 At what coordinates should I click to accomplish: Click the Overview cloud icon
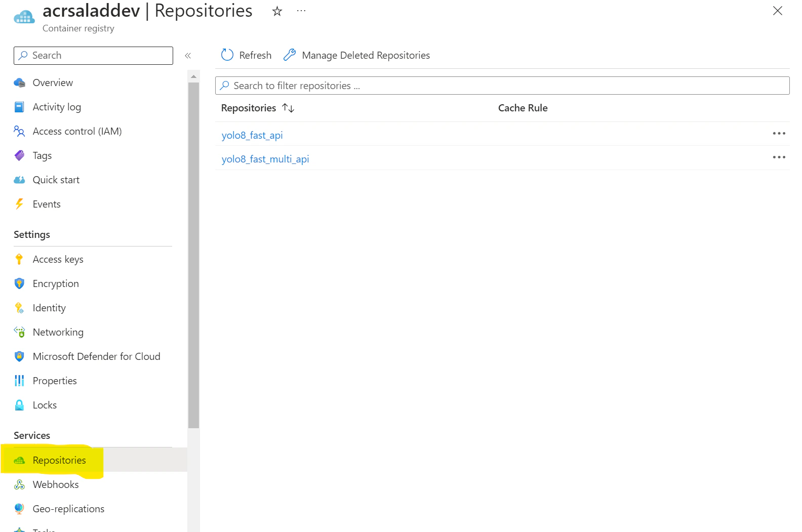(x=19, y=83)
